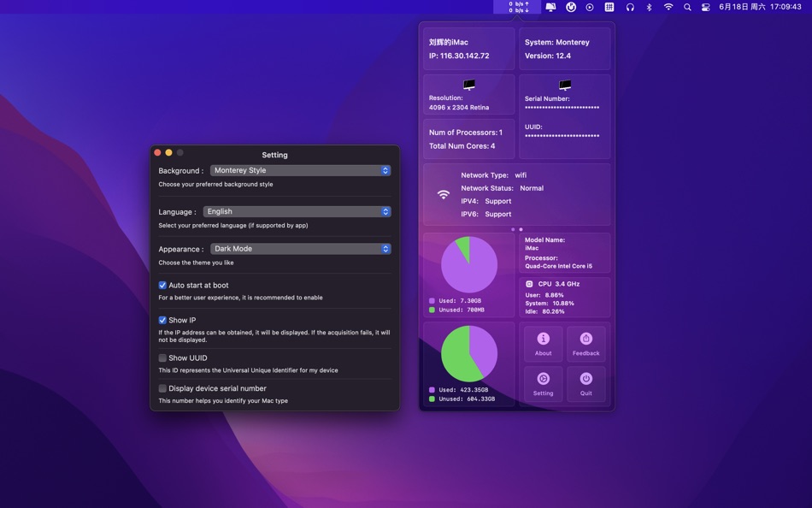Click the headphones icon in menu bar

tap(630, 7)
